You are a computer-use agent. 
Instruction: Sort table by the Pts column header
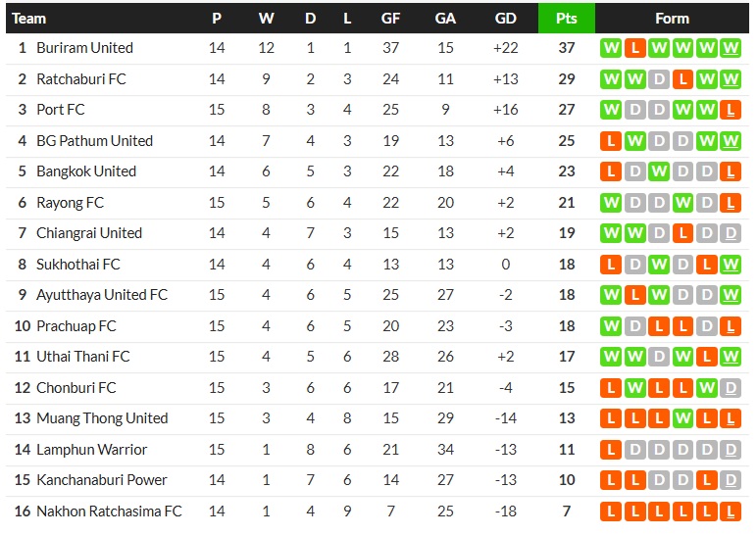566,18
